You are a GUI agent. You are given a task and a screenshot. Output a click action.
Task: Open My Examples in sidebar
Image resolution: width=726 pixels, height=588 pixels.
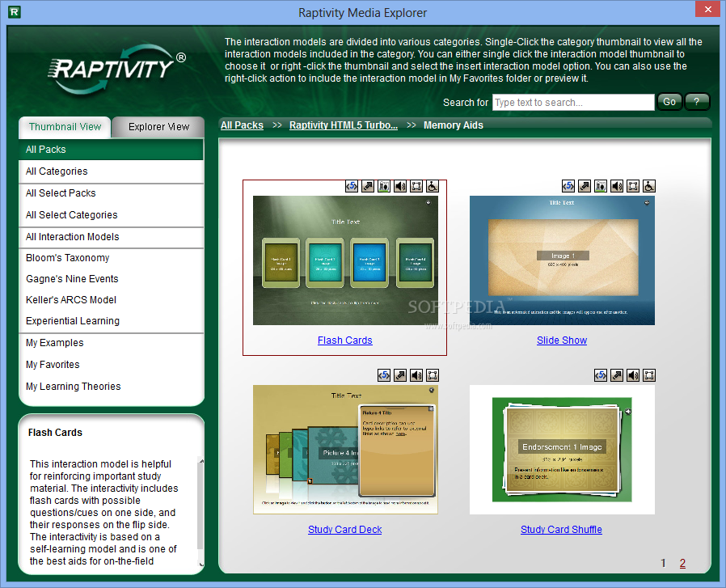(111, 343)
